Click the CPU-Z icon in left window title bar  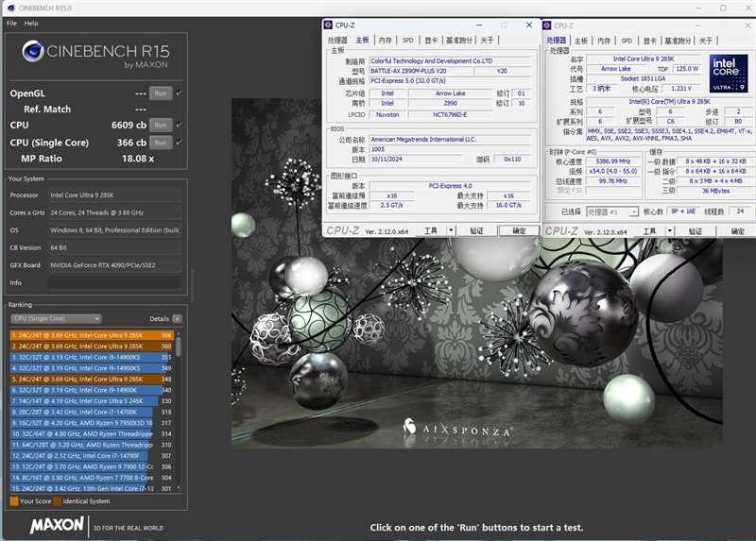(328, 25)
